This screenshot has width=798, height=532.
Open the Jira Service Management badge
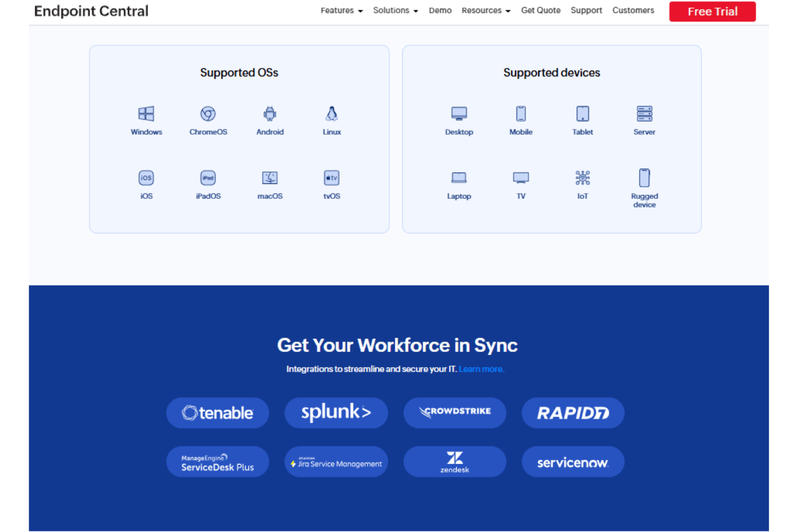coord(336,461)
